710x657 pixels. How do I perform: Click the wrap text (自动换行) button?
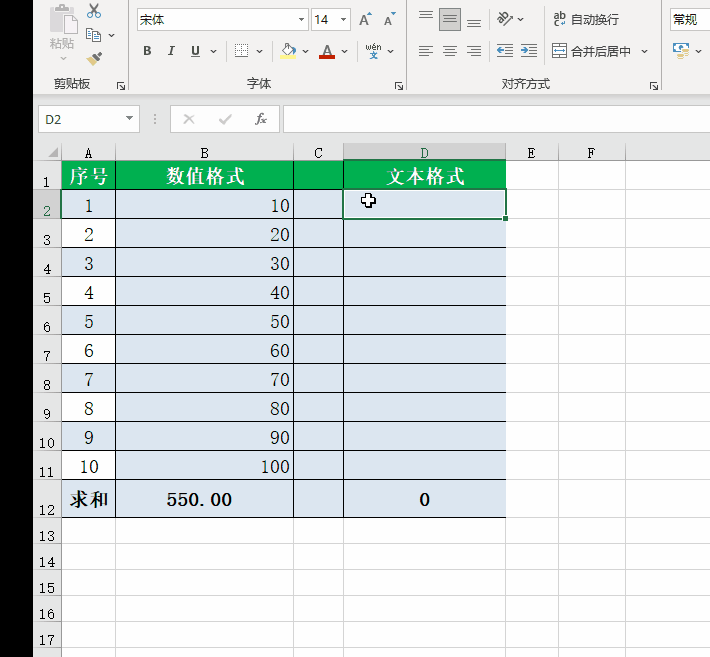(586, 19)
